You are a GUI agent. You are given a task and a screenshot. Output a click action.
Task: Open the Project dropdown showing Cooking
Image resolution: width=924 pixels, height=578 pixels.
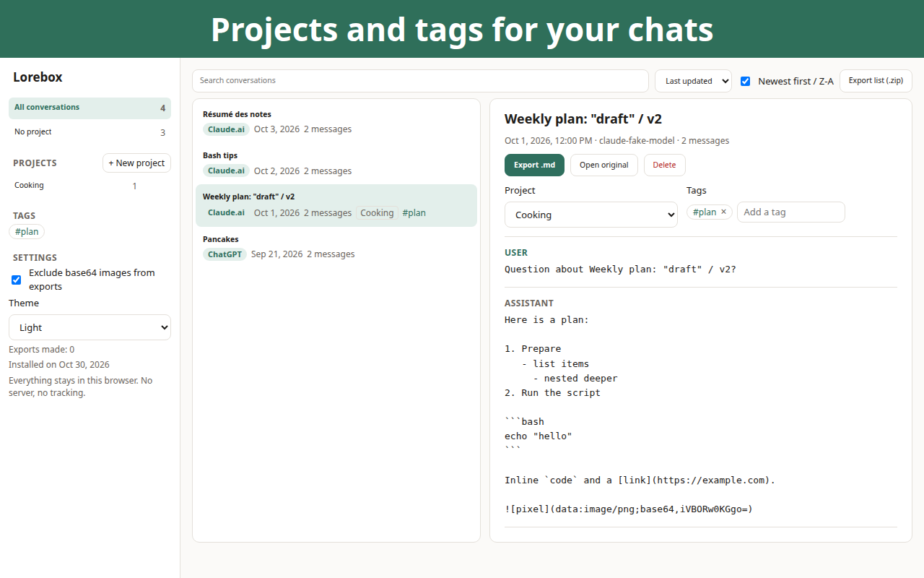point(591,215)
